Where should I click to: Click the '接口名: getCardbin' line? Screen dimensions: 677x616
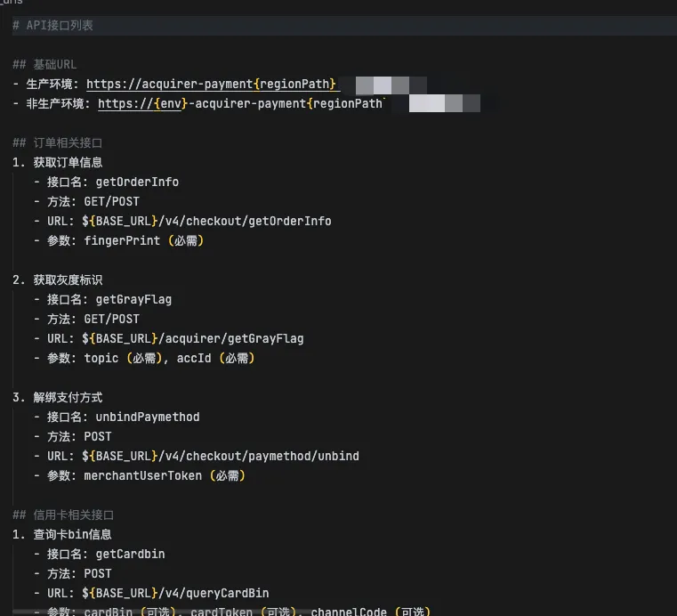100,554
